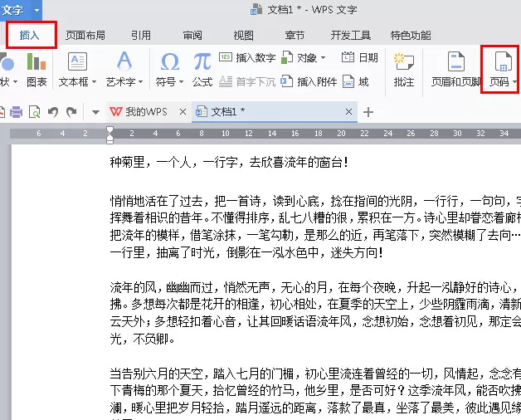
Task: Click 插入附件 attachment button
Action: [309, 81]
